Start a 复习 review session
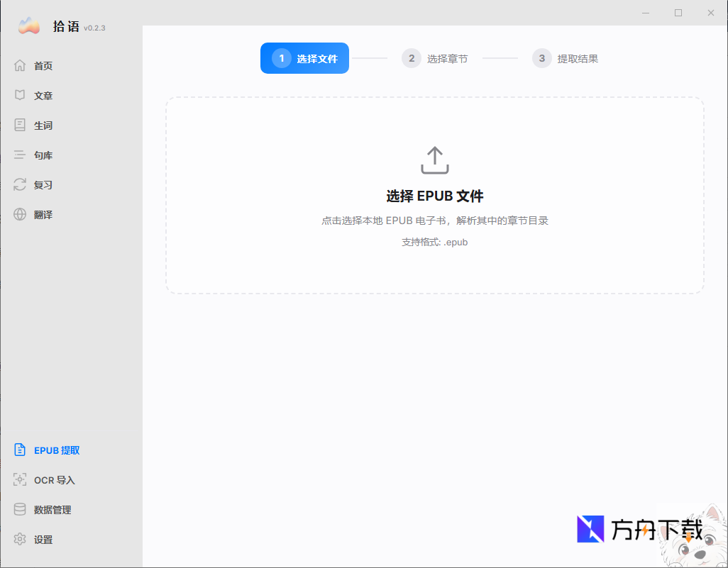Screen dimensions: 728x568 43,184
